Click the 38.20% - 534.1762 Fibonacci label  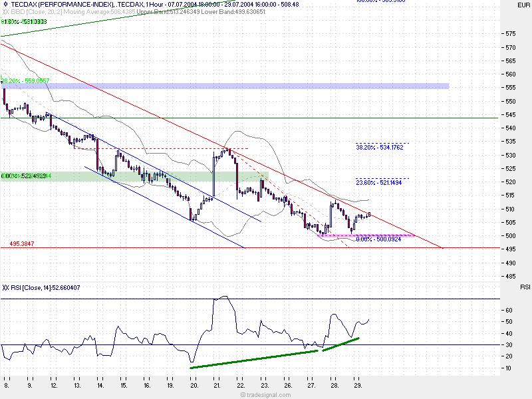[380, 147]
